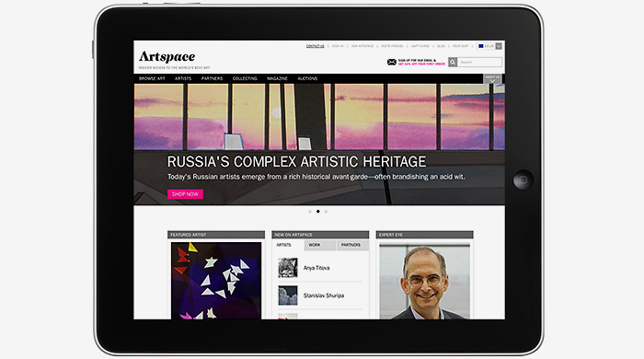Open artist Anya Titova name link
Image resolution: width=644 pixels, height=359 pixels.
316,268
